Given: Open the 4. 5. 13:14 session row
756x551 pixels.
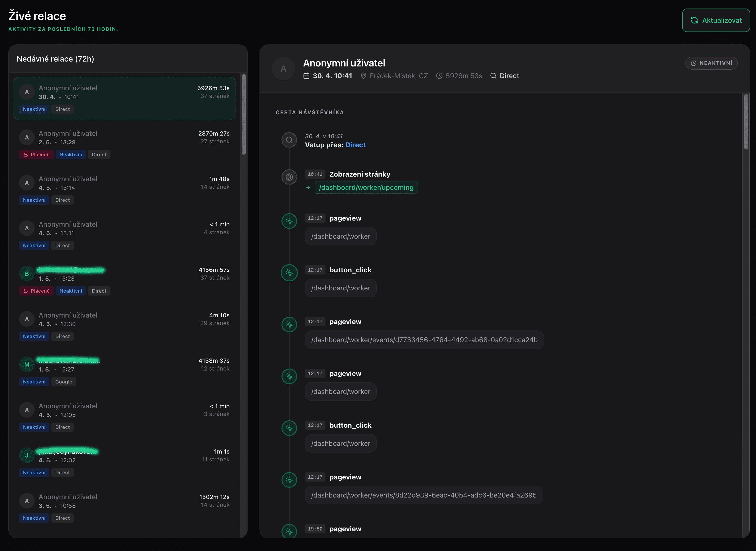Looking at the screenshot, I should tap(124, 189).
